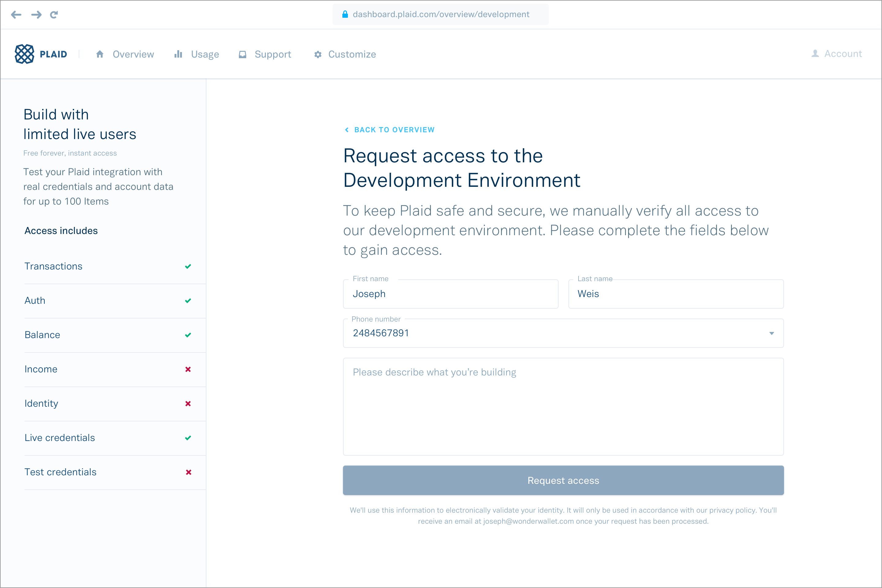The height and width of the screenshot is (588, 882).
Task: Click the gear icon beside Customize
Action: click(x=318, y=55)
